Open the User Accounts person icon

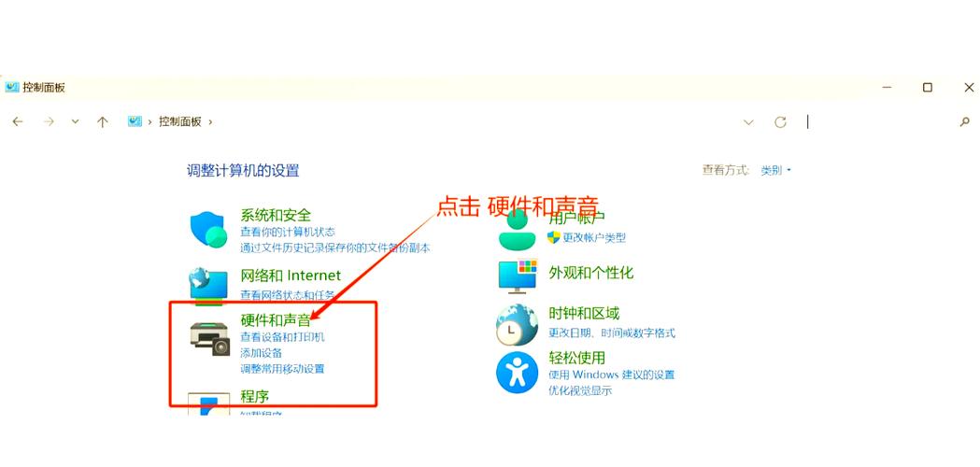pyautogui.click(x=517, y=230)
